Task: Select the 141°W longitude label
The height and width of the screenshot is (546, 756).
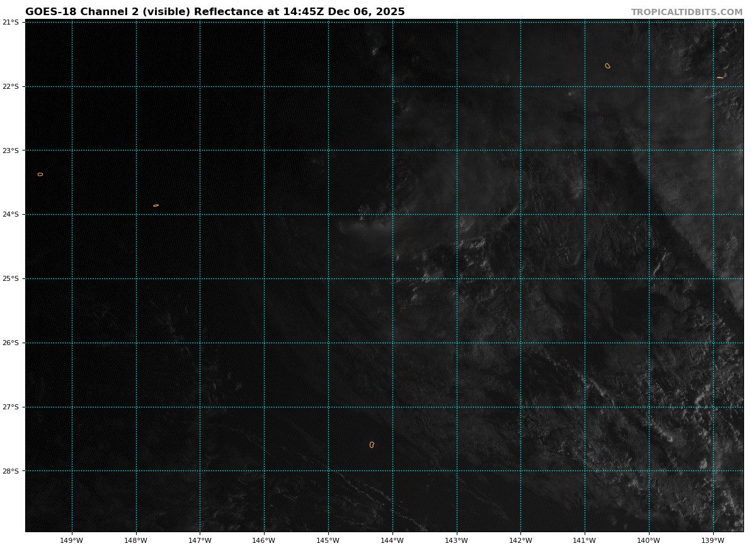Action: tap(584, 540)
